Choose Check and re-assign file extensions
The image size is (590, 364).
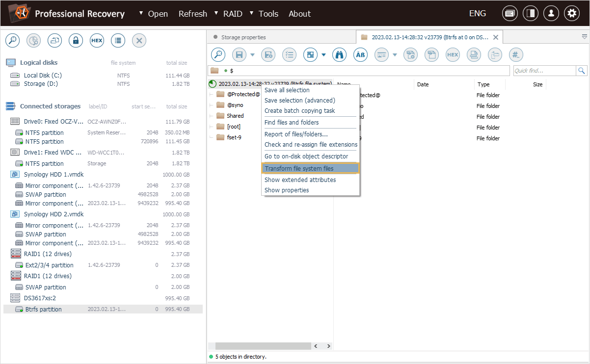(311, 145)
